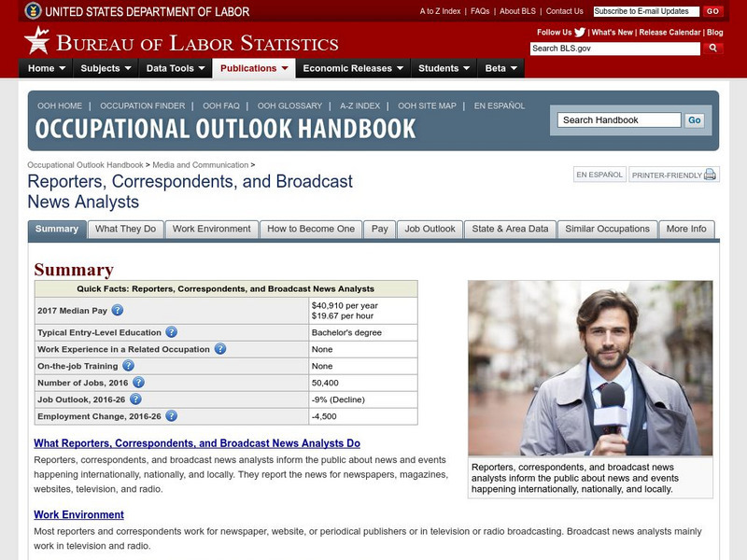This screenshot has width=747, height=560.
Task: Click help icon next to Employment Change, 2016-26
Action: click(171, 416)
